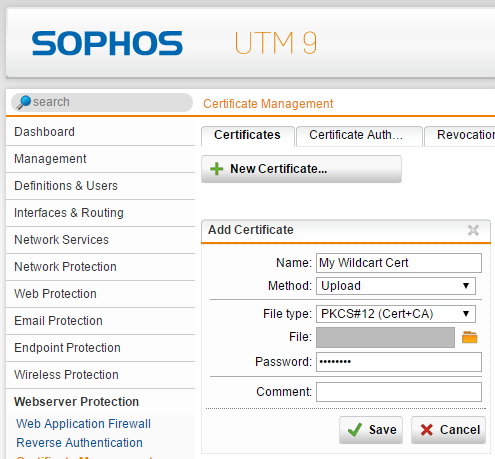495x459 pixels.
Task: Focus the Password field
Action: point(399,362)
